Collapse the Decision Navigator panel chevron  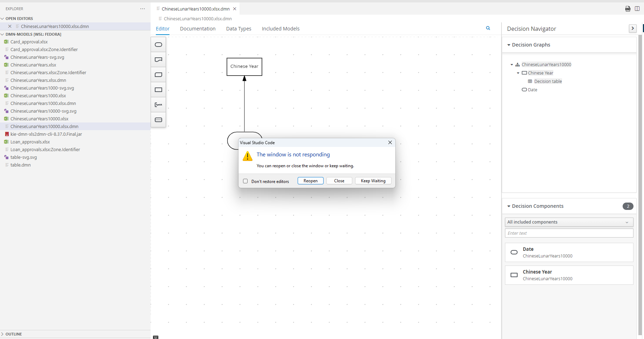[x=633, y=28]
